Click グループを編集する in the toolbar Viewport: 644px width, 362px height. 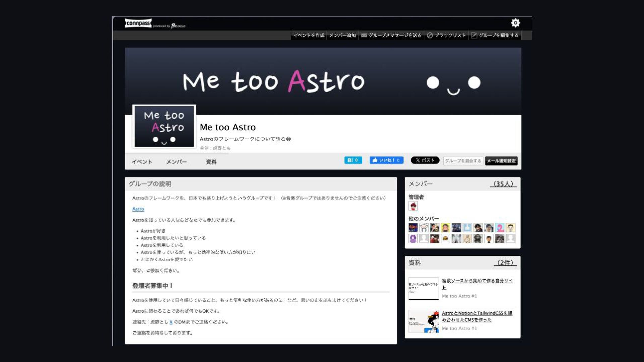(x=495, y=35)
